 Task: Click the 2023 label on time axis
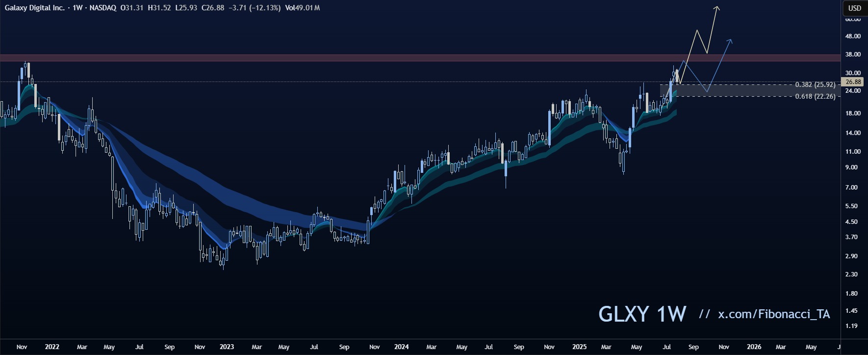click(x=227, y=347)
